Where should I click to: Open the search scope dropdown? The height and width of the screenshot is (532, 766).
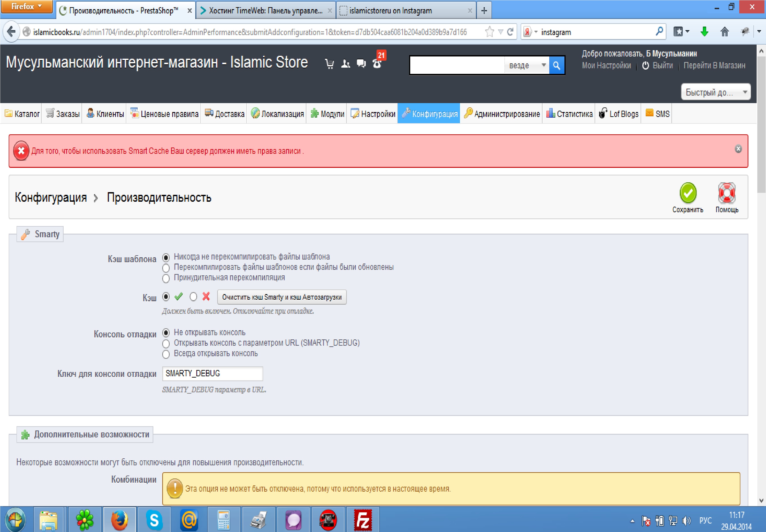pos(527,65)
